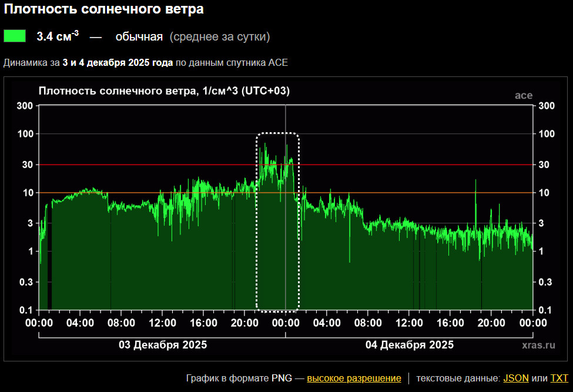This screenshot has width=573, height=392.
Task: Click the 0.1 label on right axis
Action: [x=546, y=310]
